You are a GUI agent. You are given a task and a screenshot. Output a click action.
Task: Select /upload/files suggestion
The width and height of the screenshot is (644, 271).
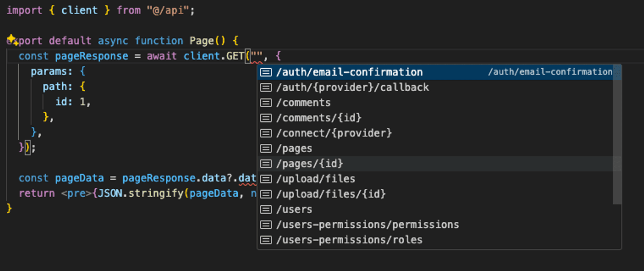coord(436,179)
